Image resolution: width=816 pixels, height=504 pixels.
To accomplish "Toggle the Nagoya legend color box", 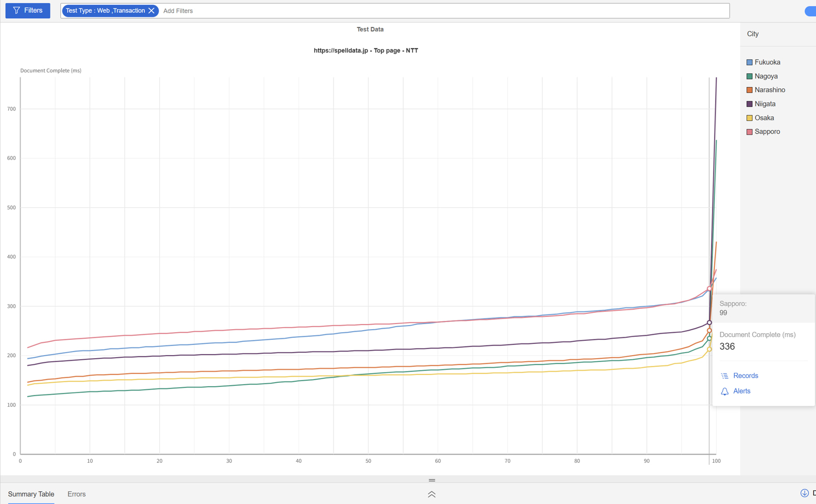I will click(x=749, y=76).
